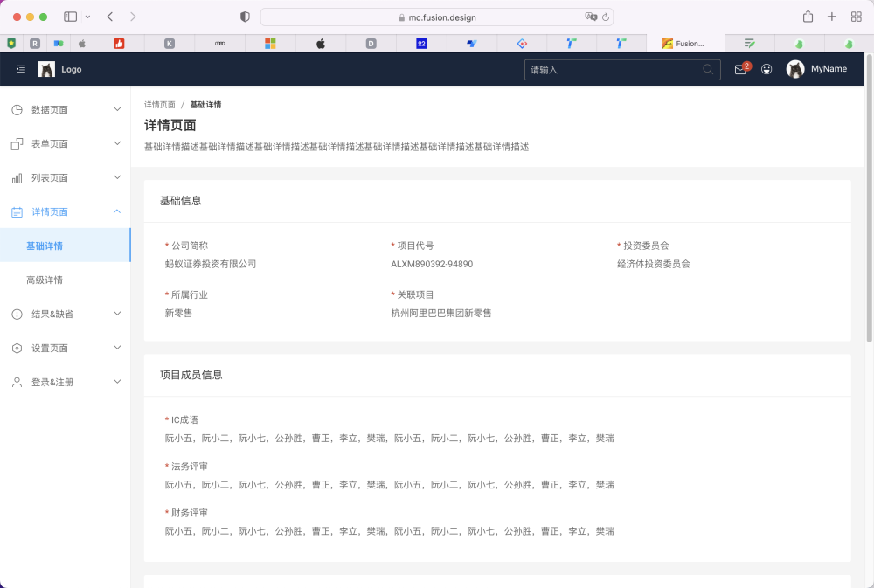Screen dimensions: 874x588
Task: Select the 表单页面 form icon
Action: [x=16, y=143]
